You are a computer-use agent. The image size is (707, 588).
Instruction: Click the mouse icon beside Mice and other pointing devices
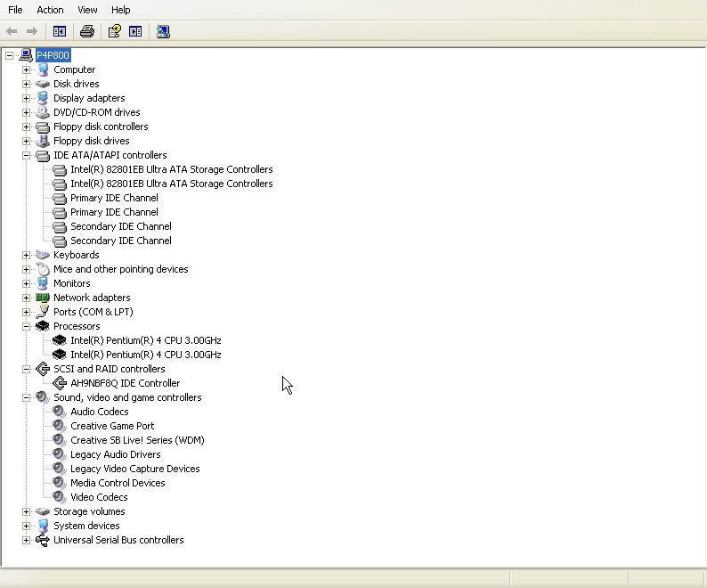pos(43,269)
